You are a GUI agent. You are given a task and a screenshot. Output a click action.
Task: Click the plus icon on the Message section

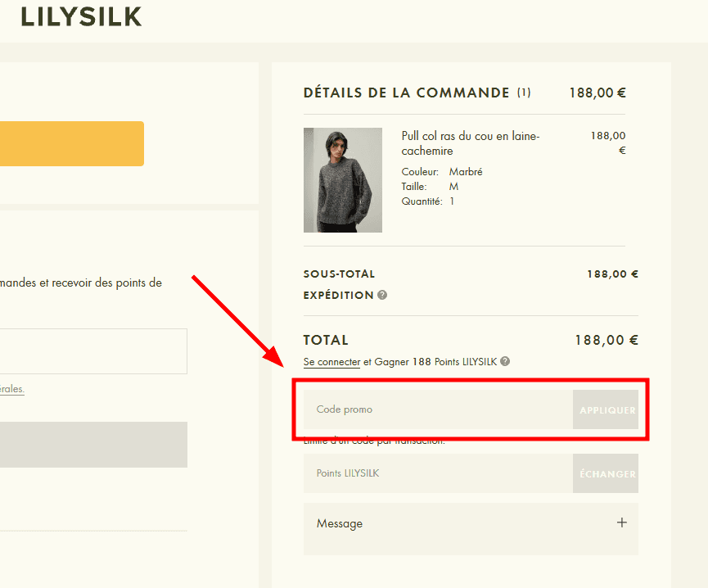point(622,522)
